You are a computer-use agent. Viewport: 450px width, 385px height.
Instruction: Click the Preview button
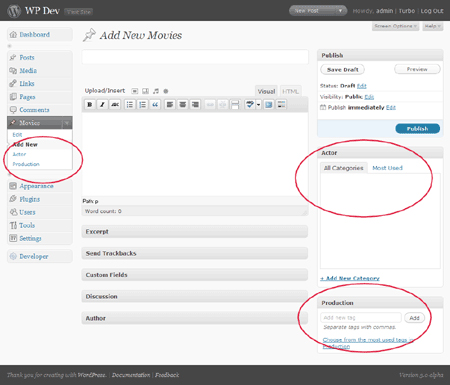417,69
